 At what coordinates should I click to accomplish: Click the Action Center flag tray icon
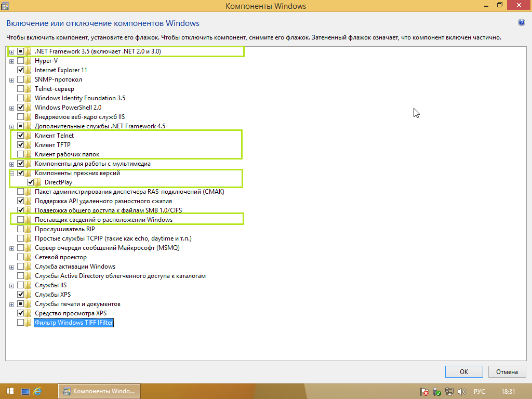click(x=424, y=391)
